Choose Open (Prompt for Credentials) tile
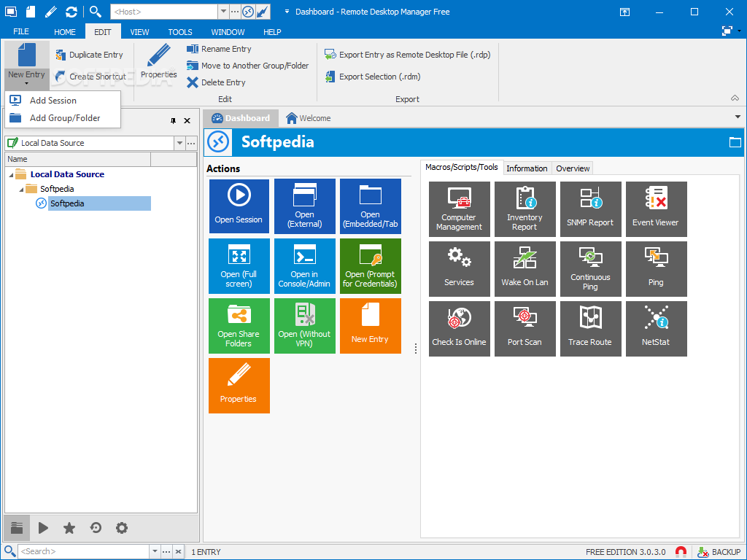Viewport: 747px width, 560px height. [370, 266]
